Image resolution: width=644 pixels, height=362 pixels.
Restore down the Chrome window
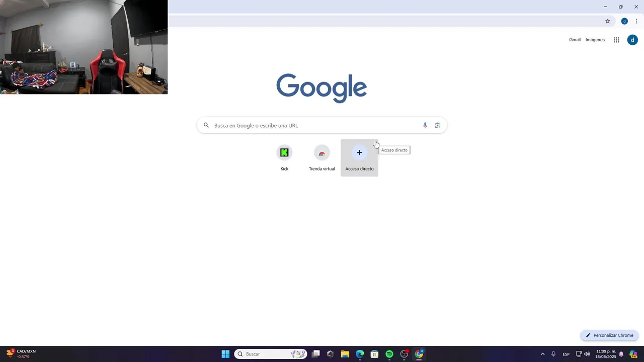[x=620, y=7]
